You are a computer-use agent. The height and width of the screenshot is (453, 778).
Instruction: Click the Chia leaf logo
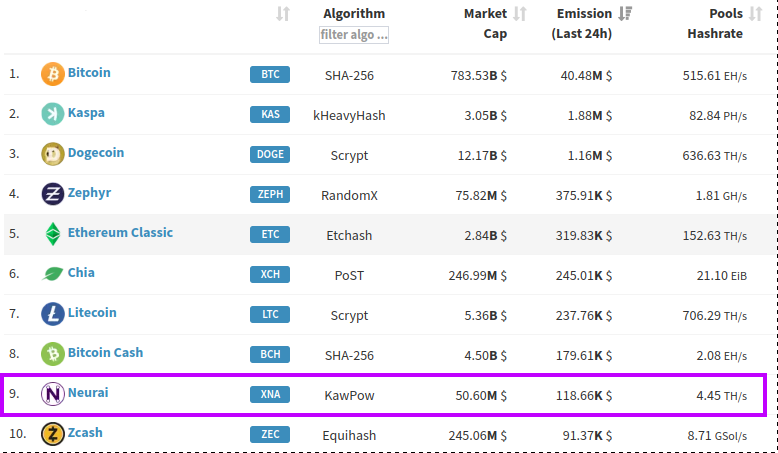point(53,274)
